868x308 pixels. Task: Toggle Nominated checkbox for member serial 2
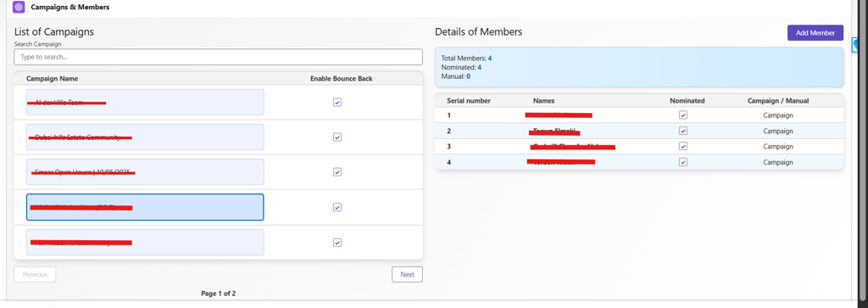pyautogui.click(x=683, y=132)
